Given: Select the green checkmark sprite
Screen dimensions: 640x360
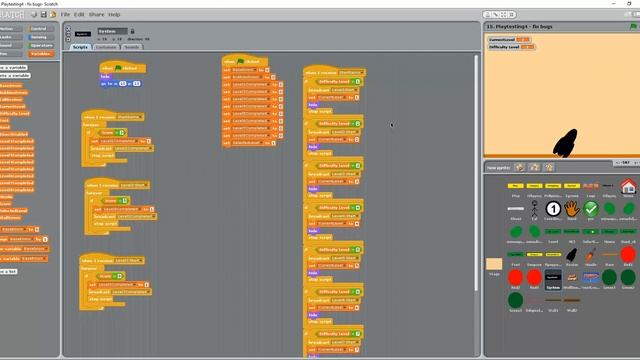Looking at the screenshot, I should pyautogui.click(x=591, y=209).
